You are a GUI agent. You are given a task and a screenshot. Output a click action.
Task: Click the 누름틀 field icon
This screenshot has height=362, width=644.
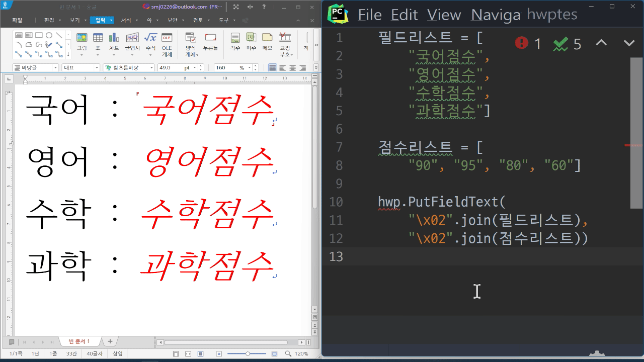pos(210,42)
